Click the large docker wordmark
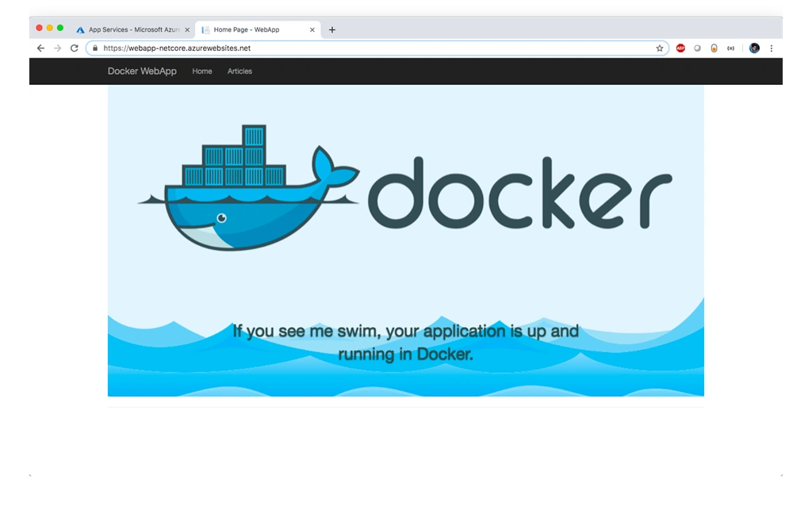Image resolution: width=812 pixels, height=518 pixels. click(x=520, y=193)
